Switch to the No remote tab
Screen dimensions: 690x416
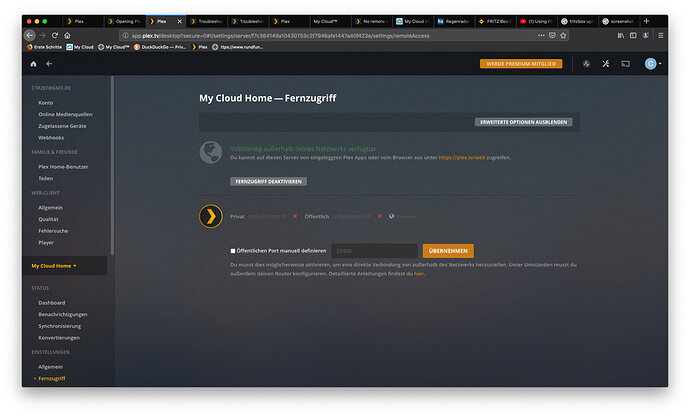pyautogui.click(x=372, y=21)
